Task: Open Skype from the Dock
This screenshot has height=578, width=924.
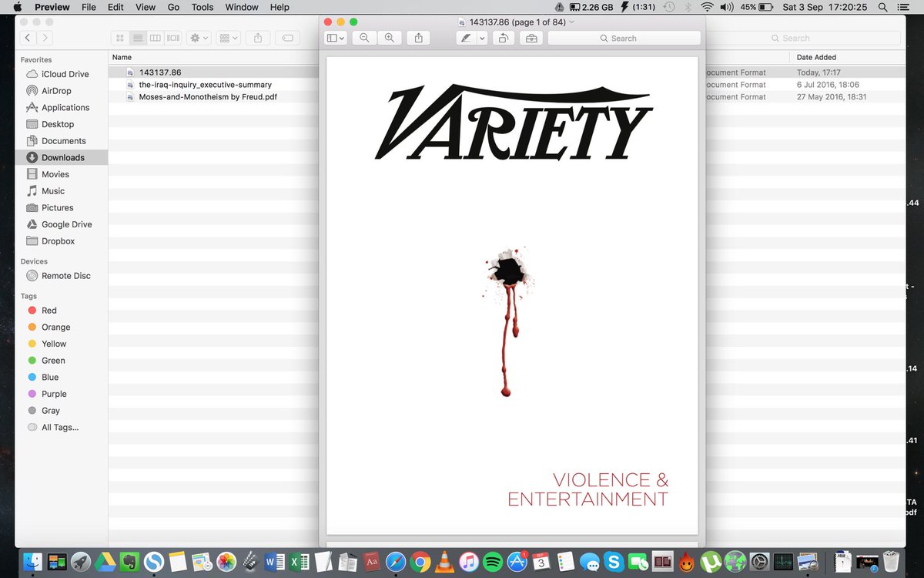Action: point(614,562)
